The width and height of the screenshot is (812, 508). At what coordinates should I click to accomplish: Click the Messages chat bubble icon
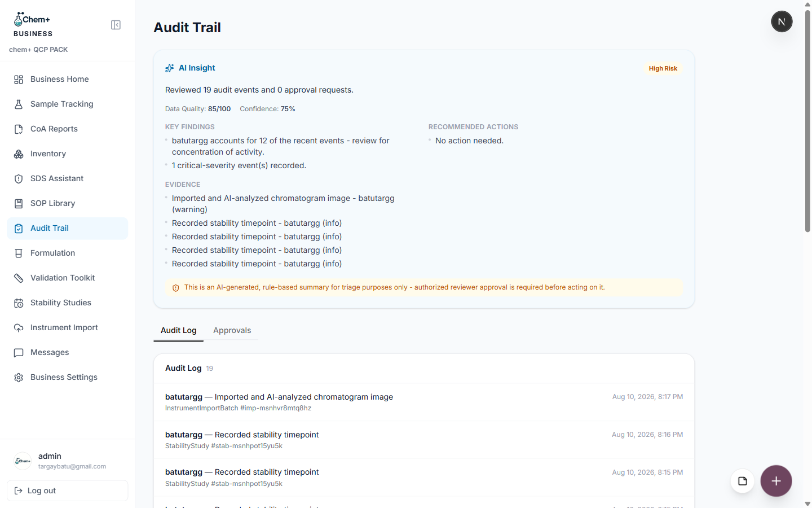(x=19, y=353)
